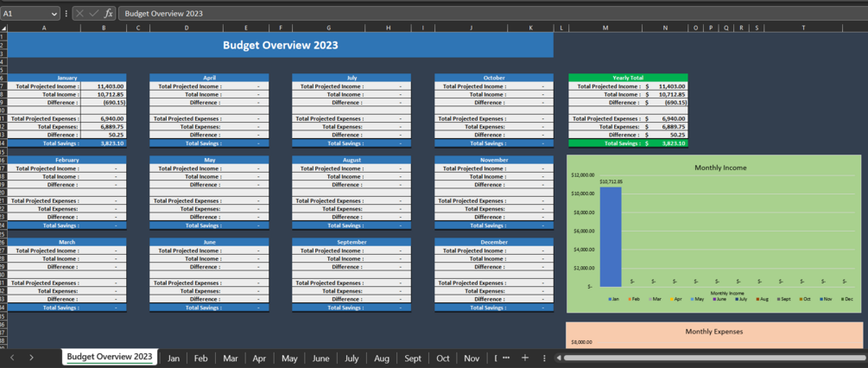Click the formula bar options dots
The height and width of the screenshot is (368, 868).
point(67,13)
